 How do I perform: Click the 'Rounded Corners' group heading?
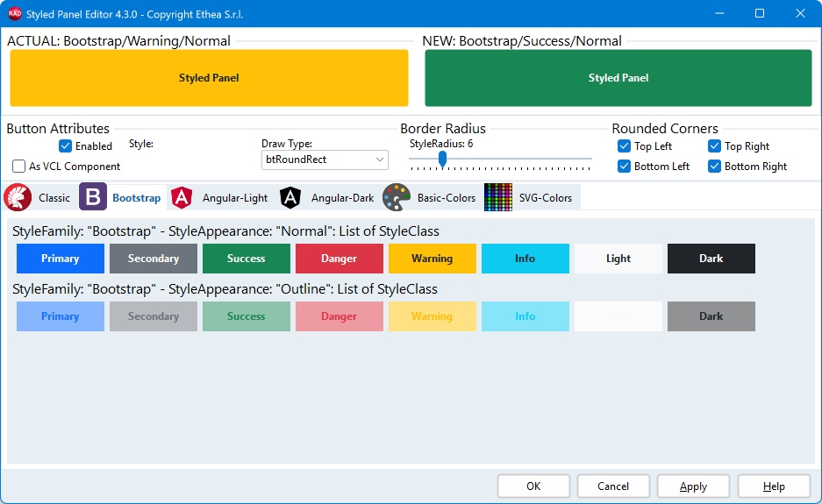click(x=665, y=128)
